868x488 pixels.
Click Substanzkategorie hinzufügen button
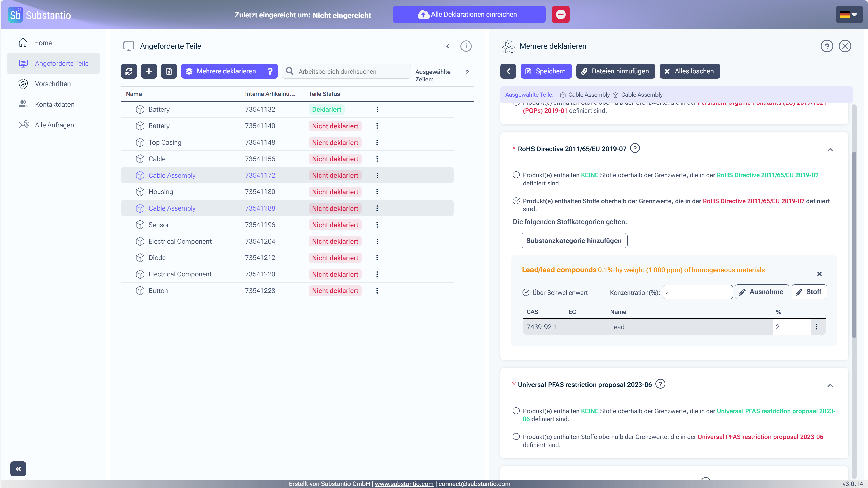pos(573,241)
